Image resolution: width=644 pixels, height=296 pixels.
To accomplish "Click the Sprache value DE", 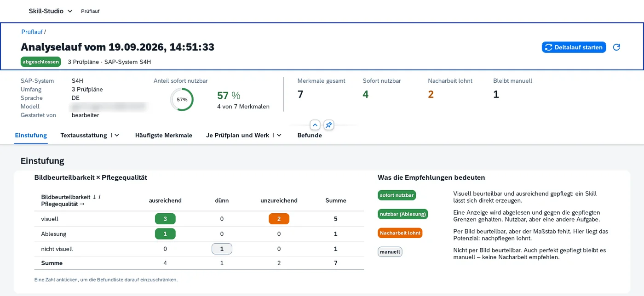I will pyautogui.click(x=75, y=98).
